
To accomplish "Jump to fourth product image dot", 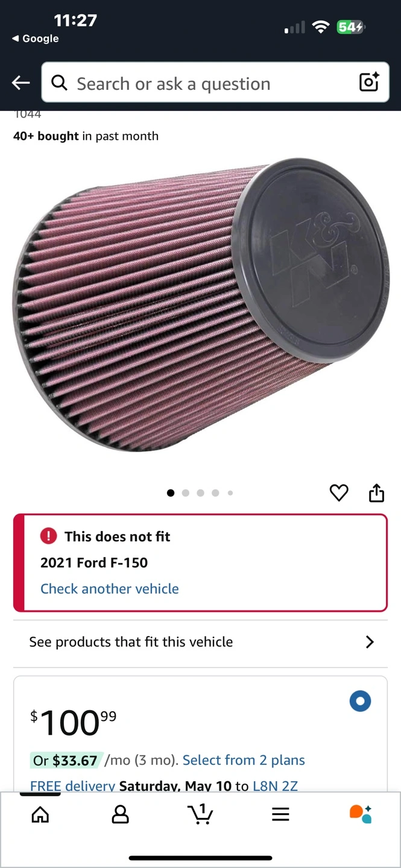I will 215,493.
